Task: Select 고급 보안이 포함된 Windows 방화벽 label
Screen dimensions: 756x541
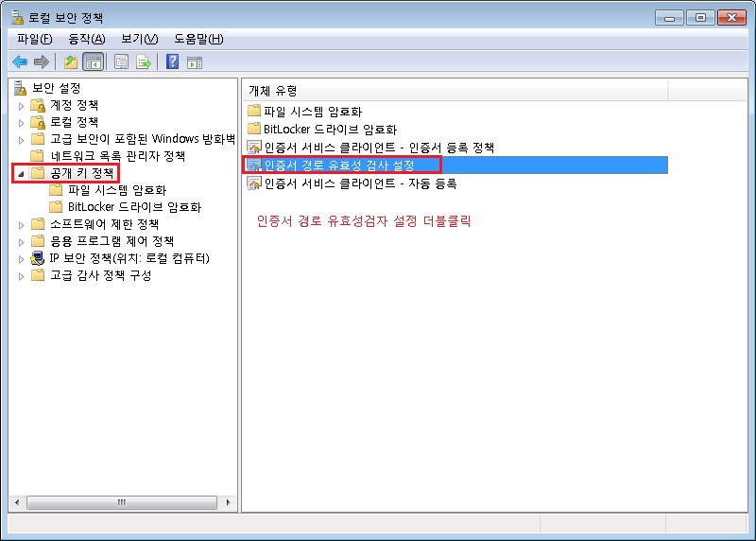Action: (143, 139)
